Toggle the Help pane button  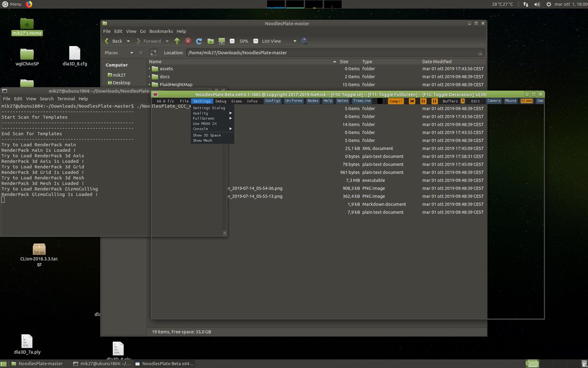pyautogui.click(x=328, y=101)
